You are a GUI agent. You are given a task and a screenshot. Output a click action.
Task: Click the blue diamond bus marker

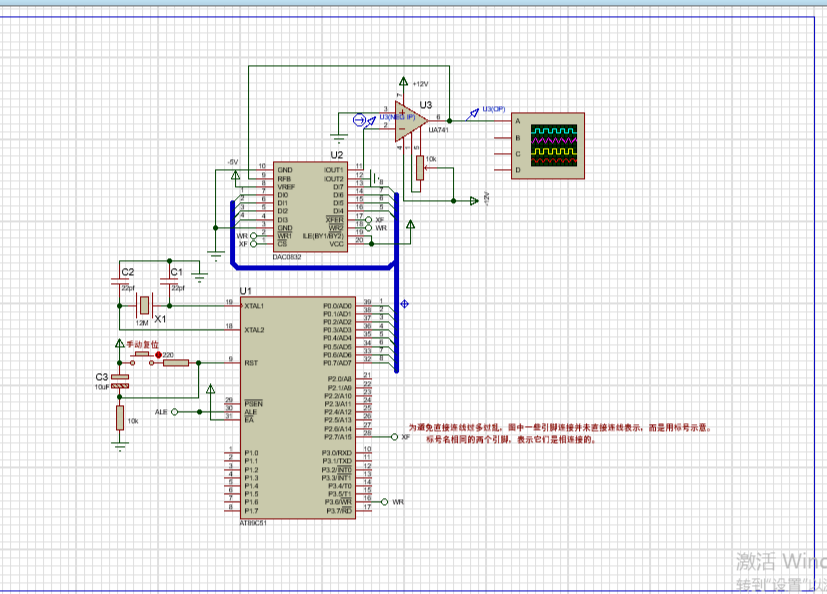click(x=405, y=304)
